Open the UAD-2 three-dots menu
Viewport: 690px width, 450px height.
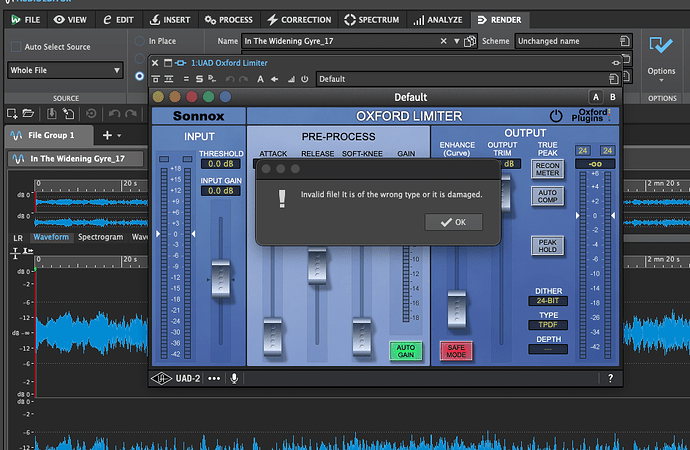(x=215, y=378)
